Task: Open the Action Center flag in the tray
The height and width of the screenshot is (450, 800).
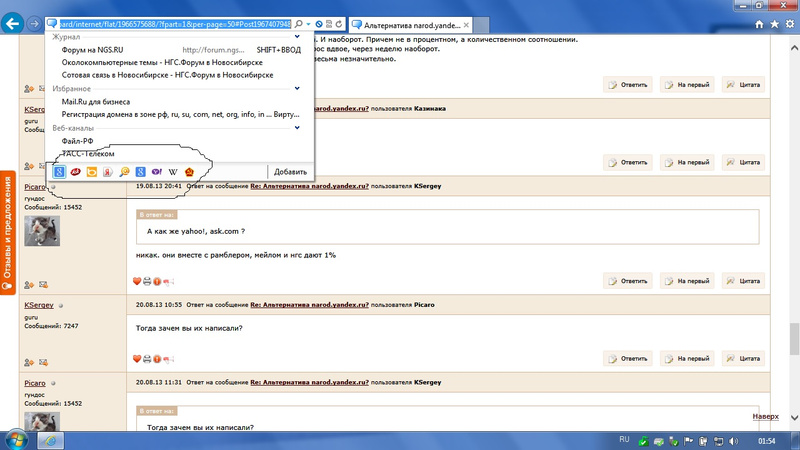Action: click(x=689, y=441)
